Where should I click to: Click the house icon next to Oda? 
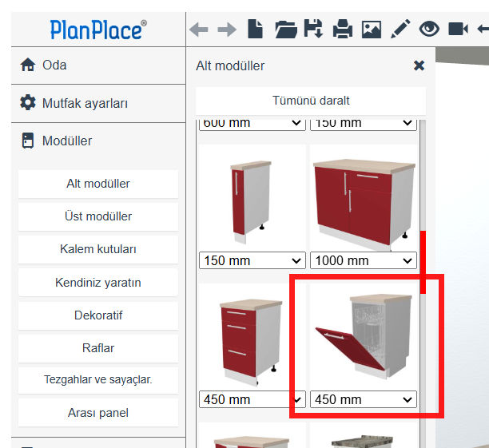click(28, 65)
